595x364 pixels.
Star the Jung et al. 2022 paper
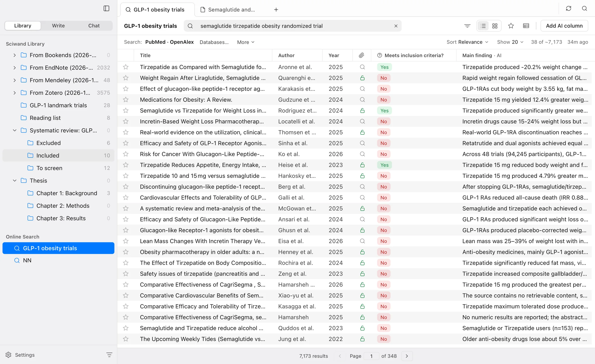[x=126, y=339]
